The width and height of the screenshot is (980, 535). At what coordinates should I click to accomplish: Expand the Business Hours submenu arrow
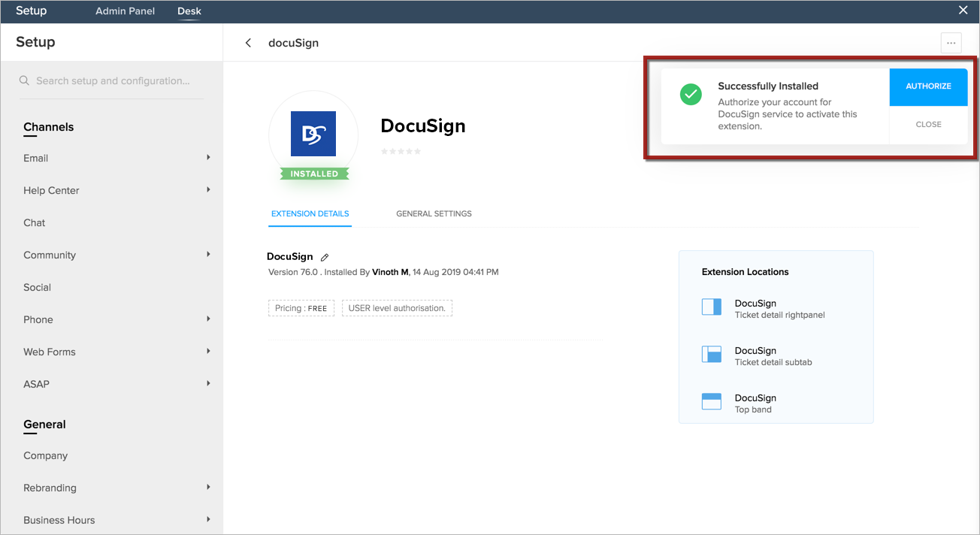point(208,520)
